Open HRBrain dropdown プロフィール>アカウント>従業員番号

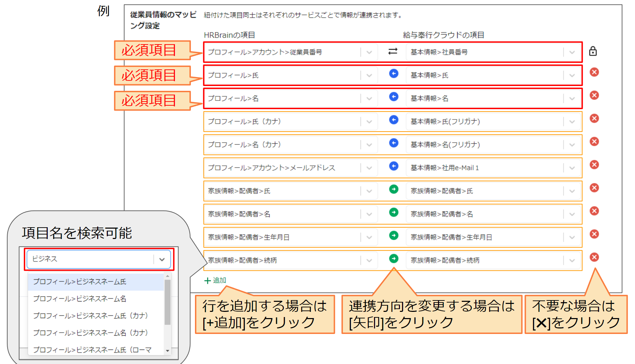click(x=291, y=52)
